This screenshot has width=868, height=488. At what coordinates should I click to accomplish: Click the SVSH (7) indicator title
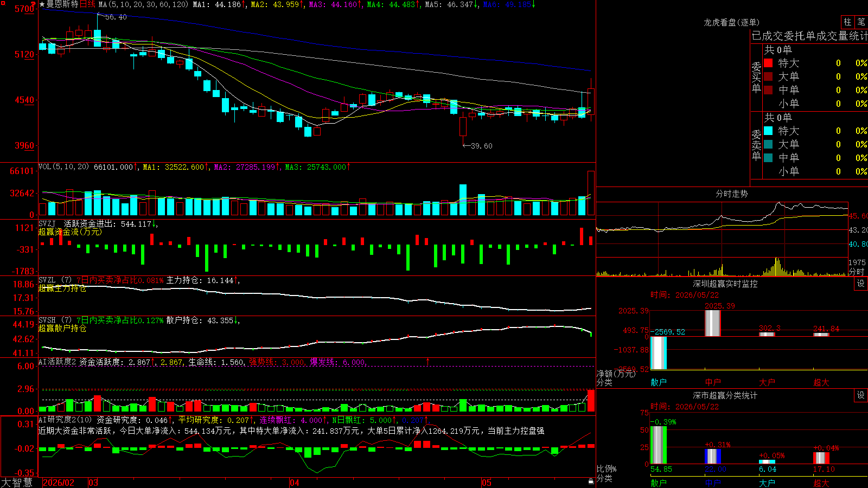click(x=55, y=320)
